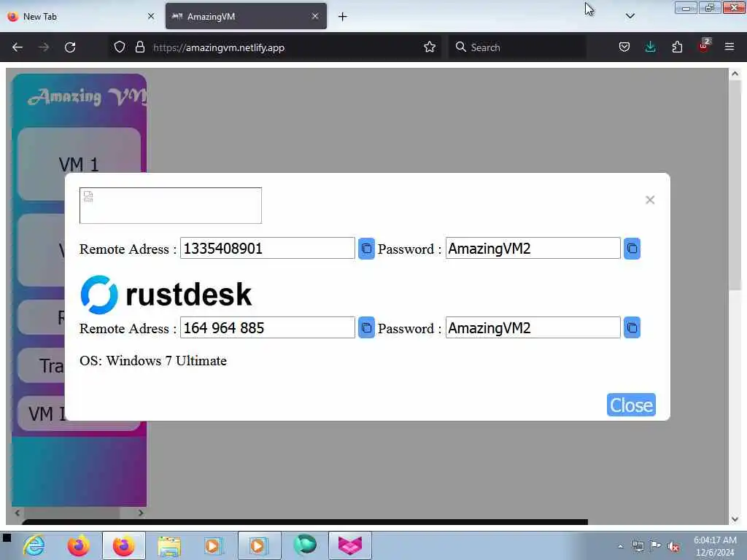Click the Amazing VM sidebar logo
Viewport: 747px width, 560px height.
tap(86, 97)
